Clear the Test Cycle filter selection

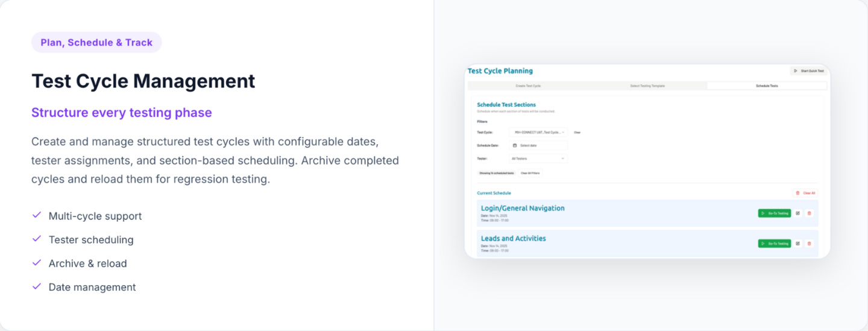pyautogui.click(x=577, y=132)
